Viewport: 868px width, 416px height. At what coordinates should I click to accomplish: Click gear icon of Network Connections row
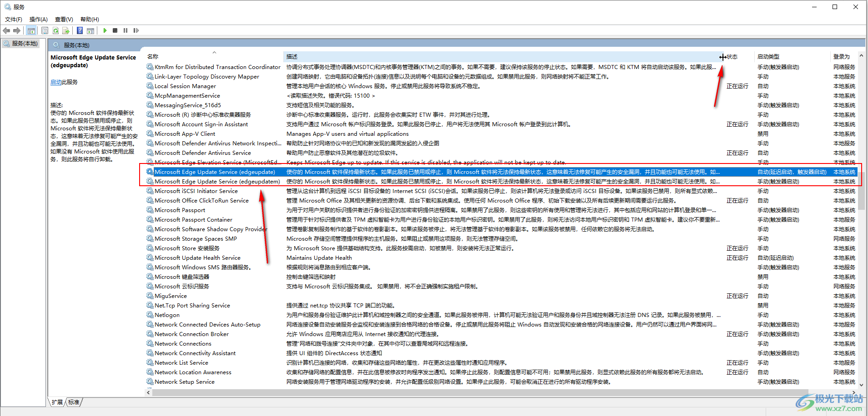[150, 343]
